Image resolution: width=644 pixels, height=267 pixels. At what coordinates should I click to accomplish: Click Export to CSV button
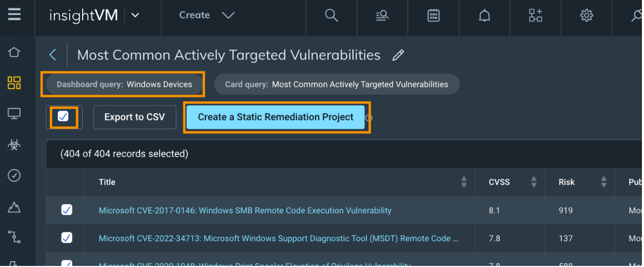[134, 117]
